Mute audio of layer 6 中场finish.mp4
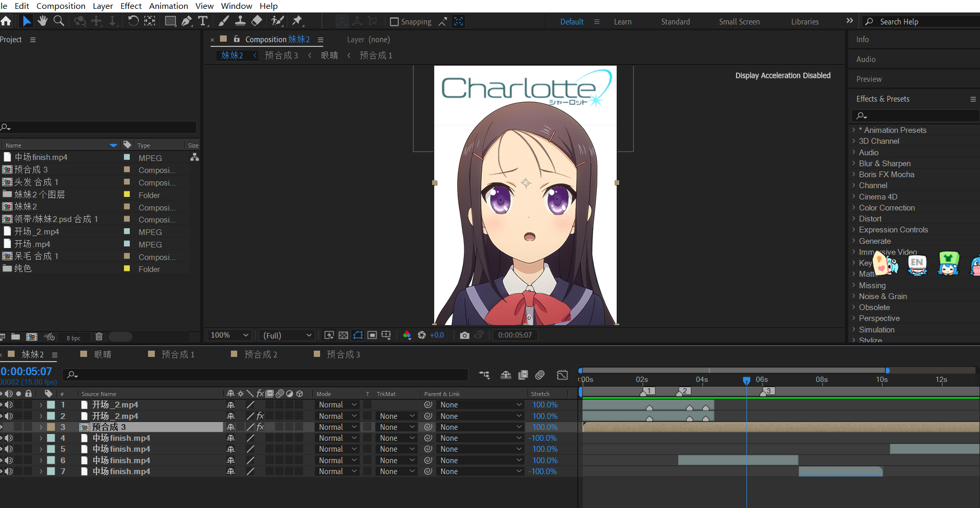This screenshot has height=508, width=980. [8, 461]
